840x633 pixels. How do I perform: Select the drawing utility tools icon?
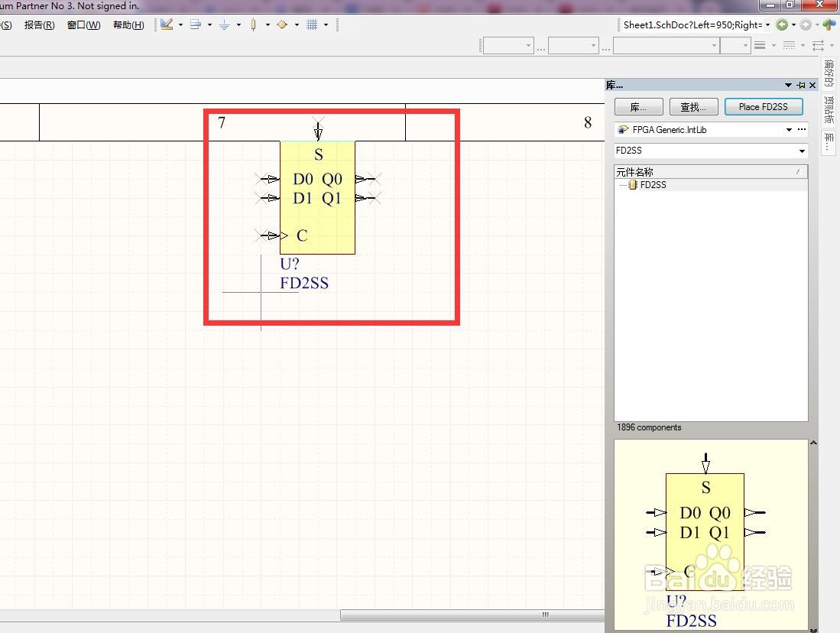pos(167,24)
